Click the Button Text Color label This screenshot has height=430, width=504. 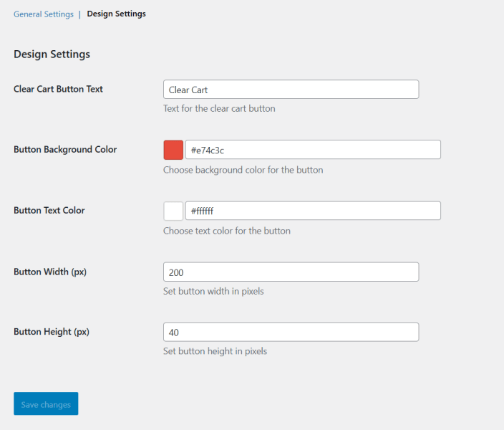click(x=49, y=211)
